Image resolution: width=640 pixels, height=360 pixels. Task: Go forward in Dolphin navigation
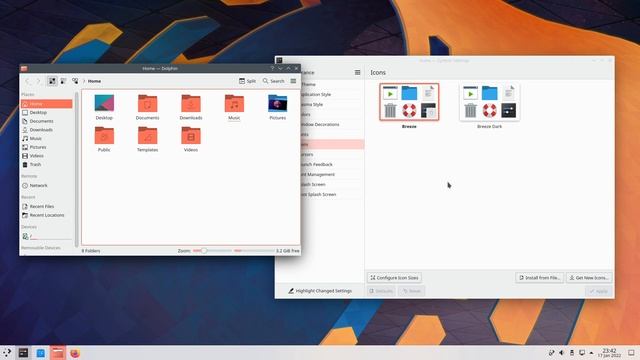[38, 81]
